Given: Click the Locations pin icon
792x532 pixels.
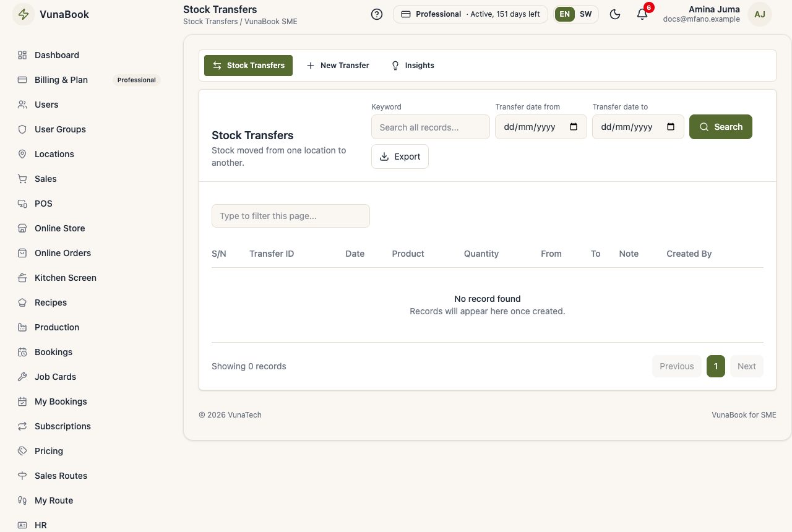Looking at the screenshot, I should (22, 154).
